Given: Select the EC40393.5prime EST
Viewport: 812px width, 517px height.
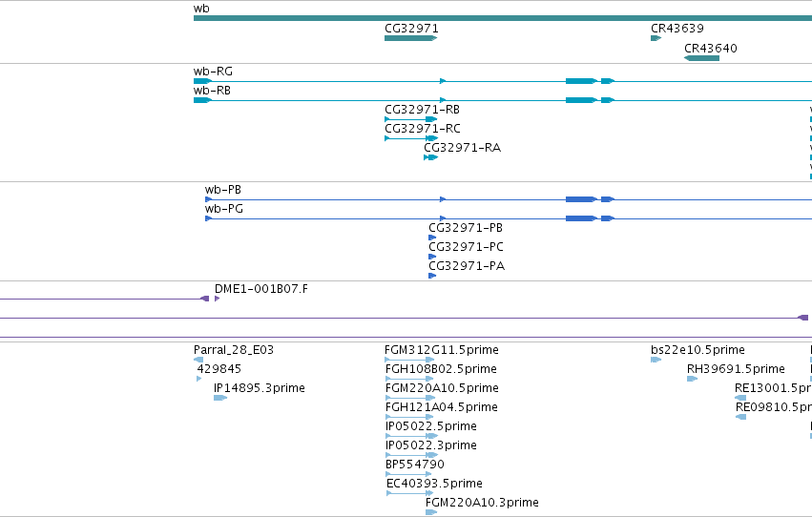Looking at the screenshot, I should coord(410,493).
